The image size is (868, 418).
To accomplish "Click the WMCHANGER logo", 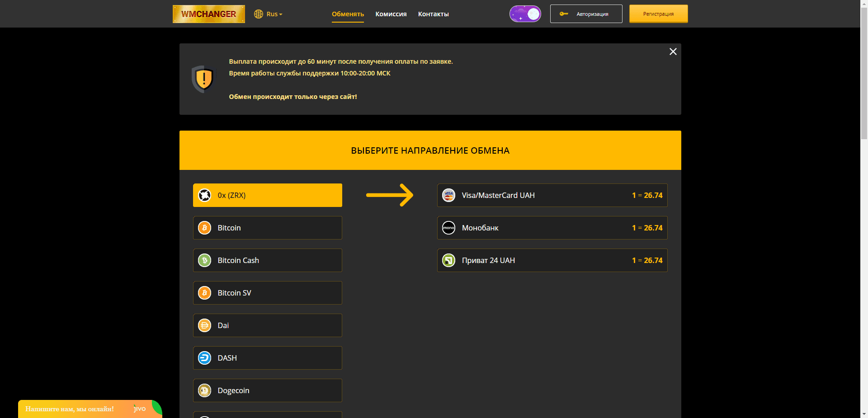I will tap(208, 14).
